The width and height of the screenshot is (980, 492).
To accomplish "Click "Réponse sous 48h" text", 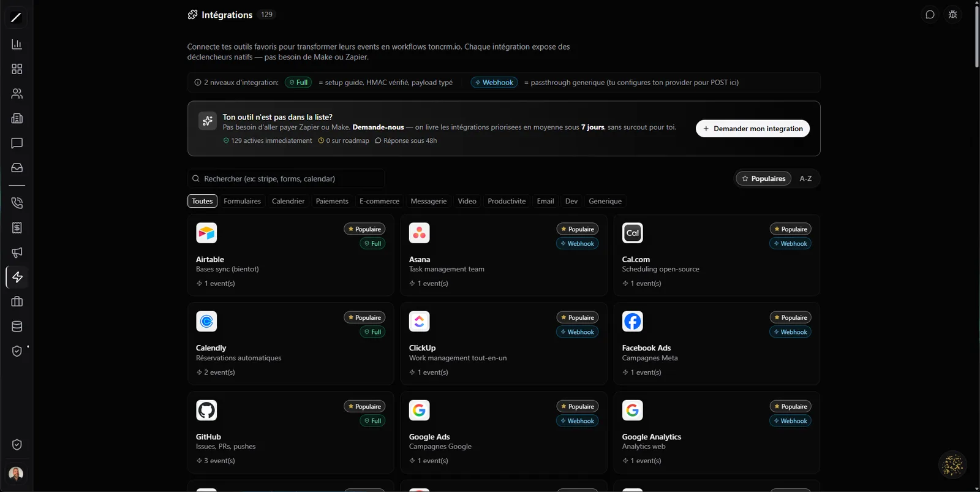I will tap(410, 140).
